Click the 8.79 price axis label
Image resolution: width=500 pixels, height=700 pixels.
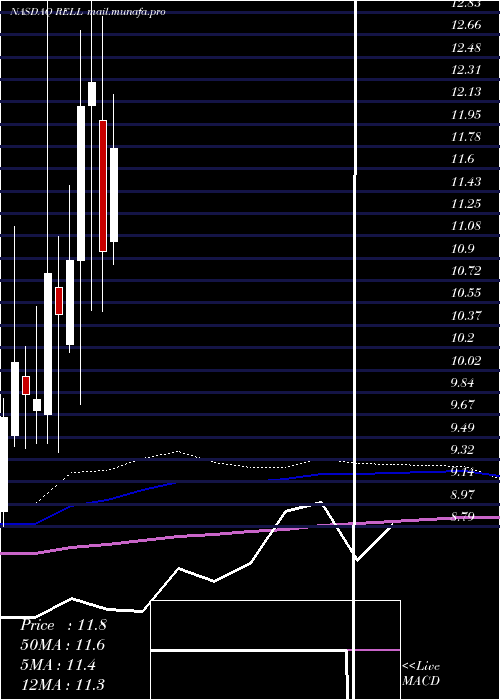(462, 517)
